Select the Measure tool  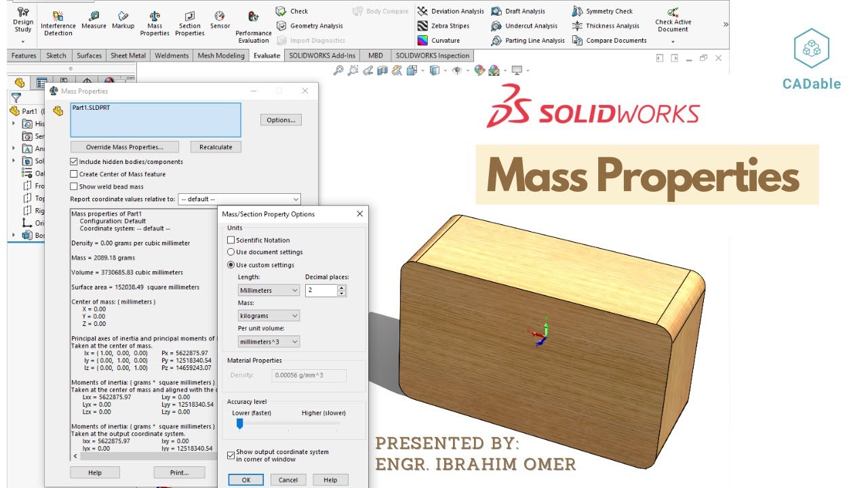(94, 20)
